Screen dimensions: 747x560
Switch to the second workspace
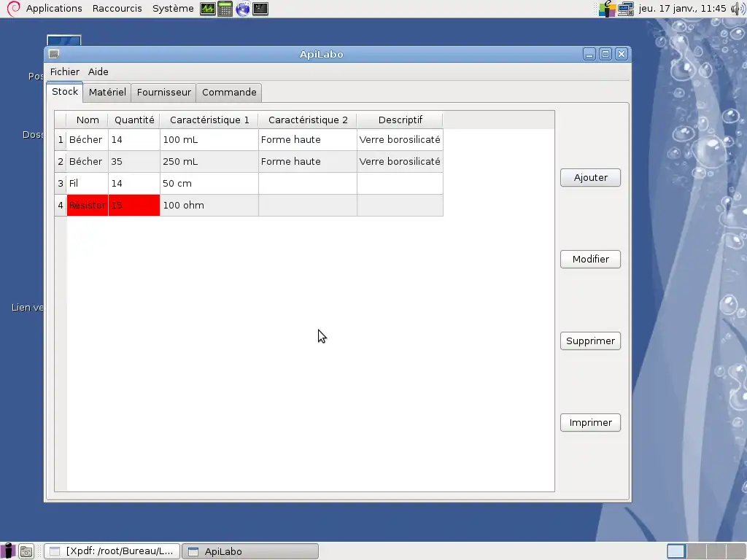(696, 551)
